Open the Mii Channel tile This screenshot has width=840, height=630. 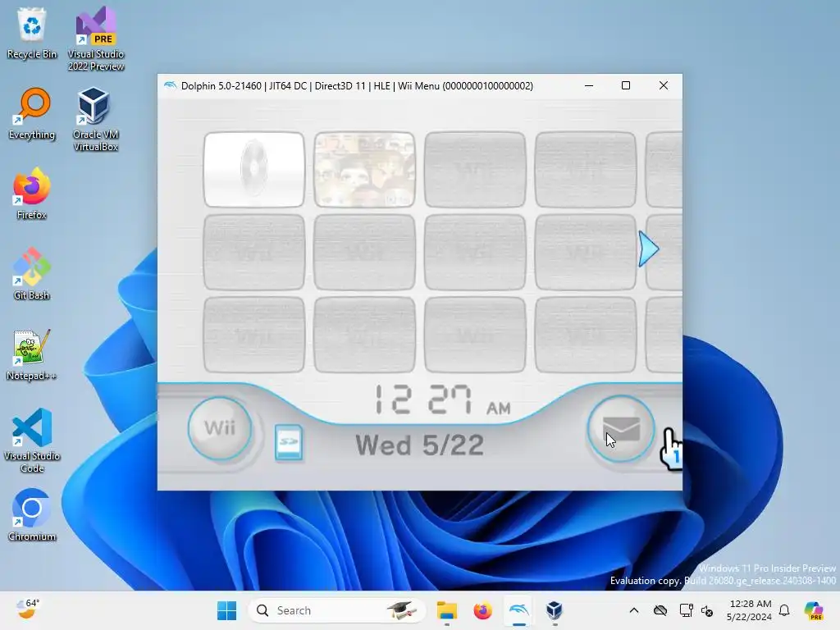pos(364,169)
